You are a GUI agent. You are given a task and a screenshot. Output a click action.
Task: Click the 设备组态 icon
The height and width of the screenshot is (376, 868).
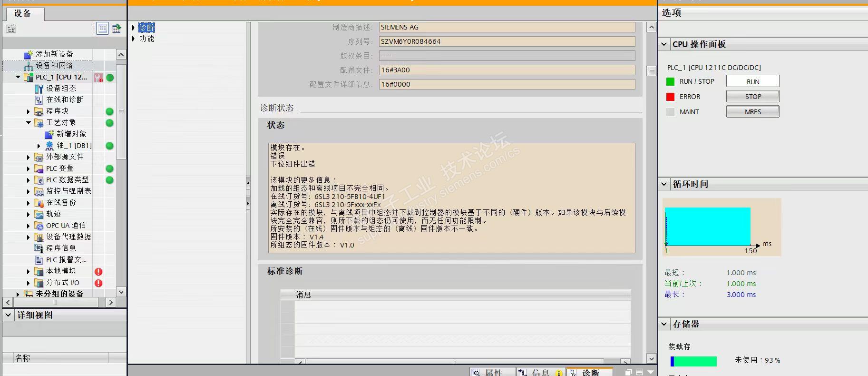(39, 89)
